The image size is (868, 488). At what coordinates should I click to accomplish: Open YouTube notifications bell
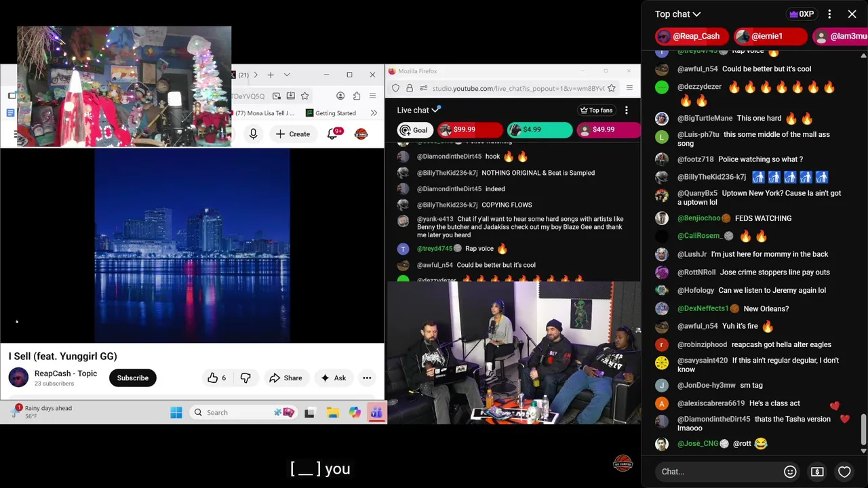click(x=332, y=134)
